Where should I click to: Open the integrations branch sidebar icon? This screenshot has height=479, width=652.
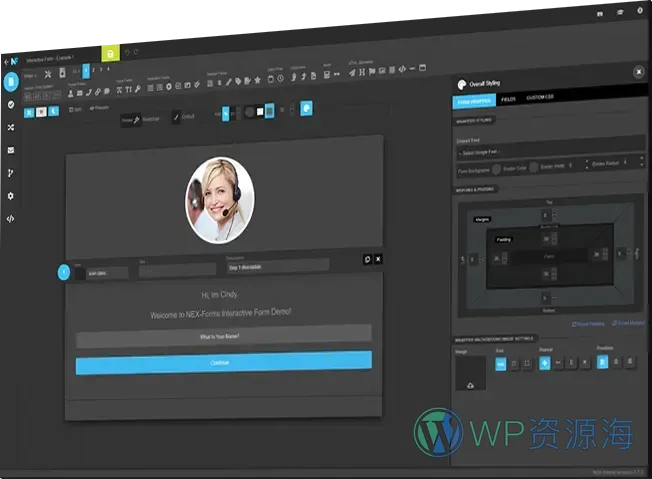click(10, 173)
